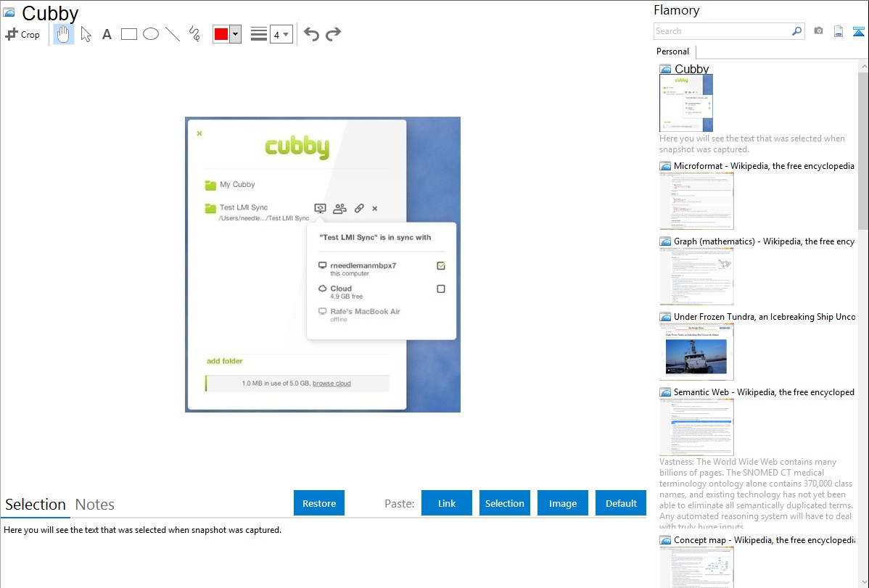869x588 pixels.
Task: Choose the arrow pointer tool
Action: [86, 34]
